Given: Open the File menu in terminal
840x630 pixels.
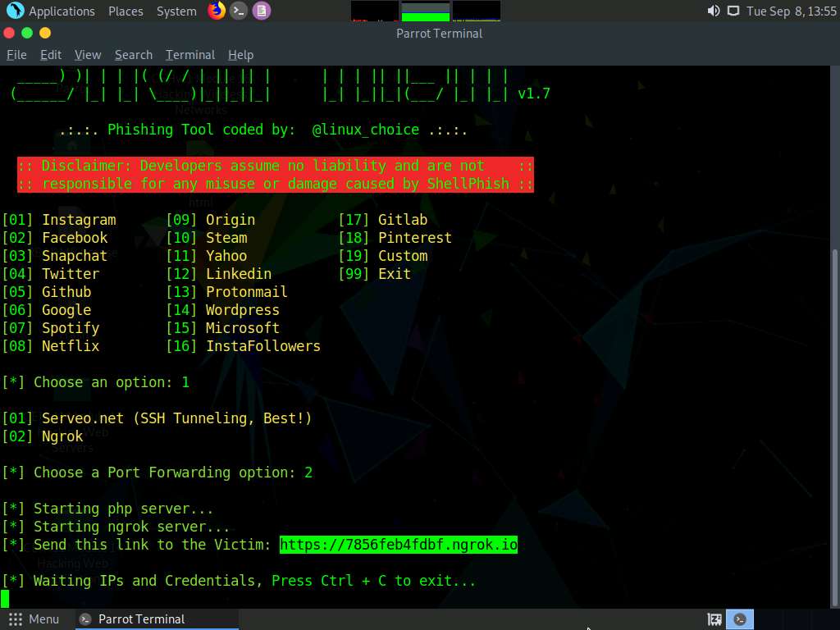Looking at the screenshot, I should point(16,55).
